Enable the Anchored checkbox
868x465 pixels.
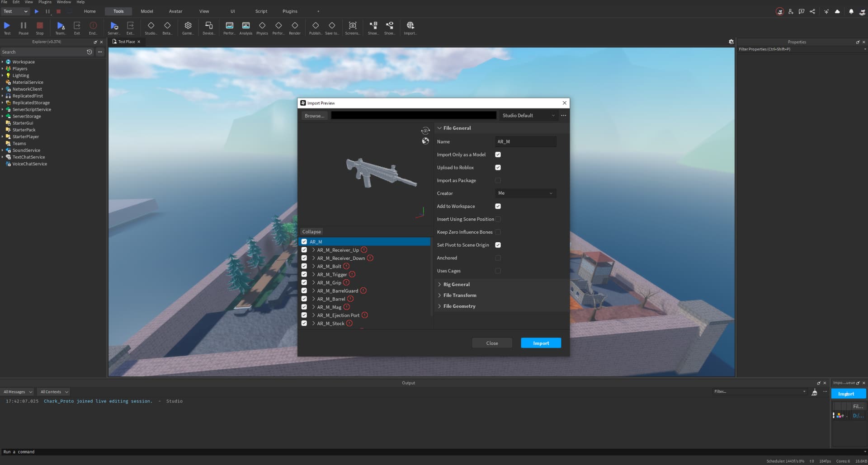click(x=498, y=258)
